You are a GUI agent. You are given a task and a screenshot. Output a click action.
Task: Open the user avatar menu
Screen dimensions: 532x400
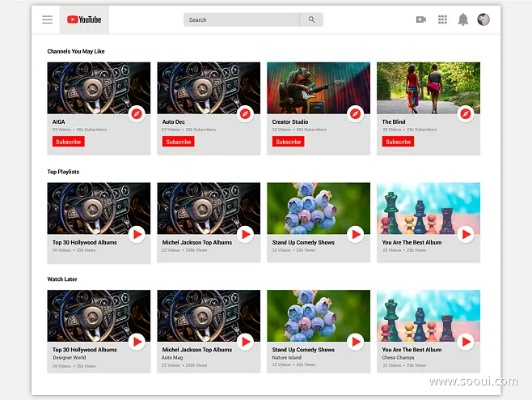click(483, 20)
